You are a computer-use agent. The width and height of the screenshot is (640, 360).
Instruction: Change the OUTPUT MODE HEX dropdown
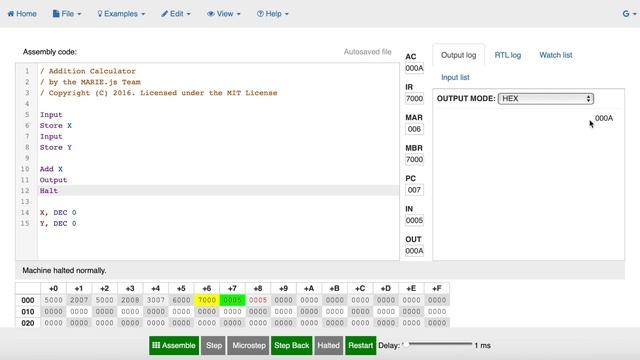coord(546,98)
